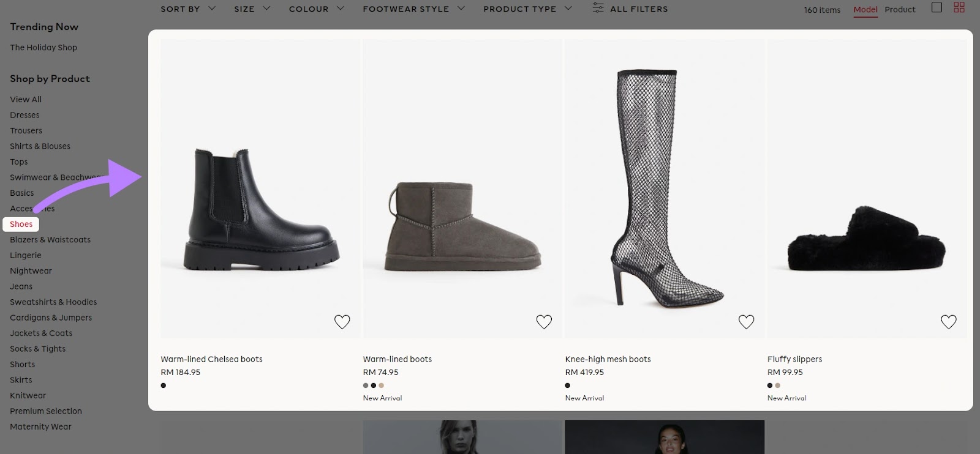Switch to Product view
The height and width of the screenshot is (454, 980).
[x=900, y=10]
